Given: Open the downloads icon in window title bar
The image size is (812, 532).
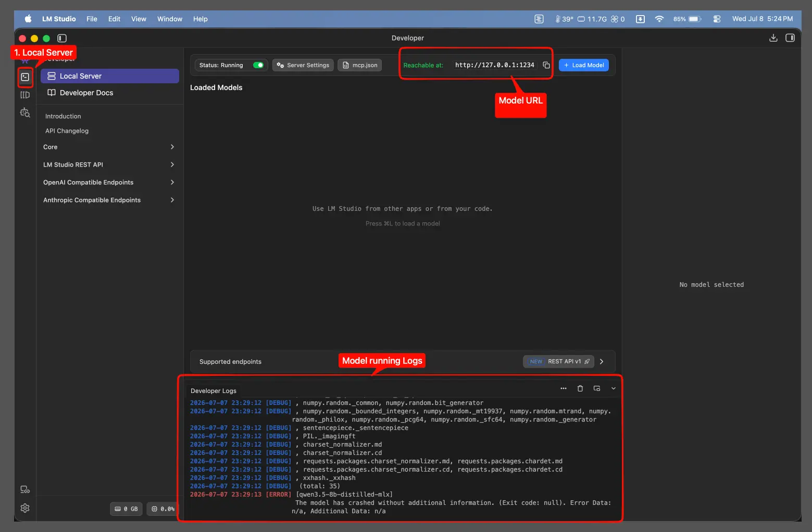Looking at the screenshot, I should click(773, 38).
